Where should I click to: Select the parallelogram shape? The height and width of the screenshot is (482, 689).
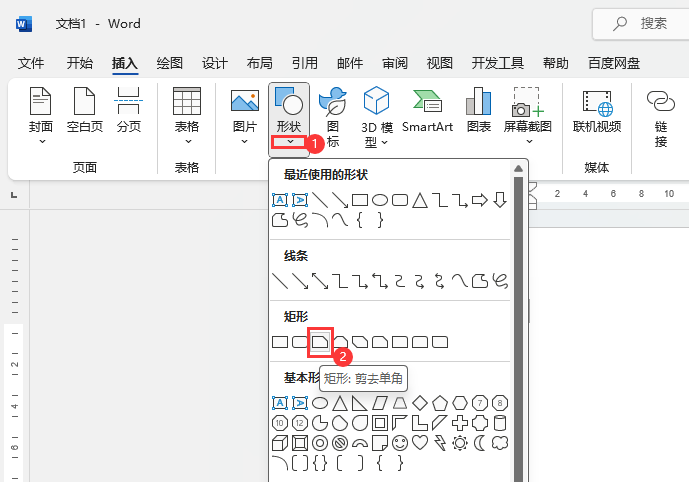tap(380, 403)
